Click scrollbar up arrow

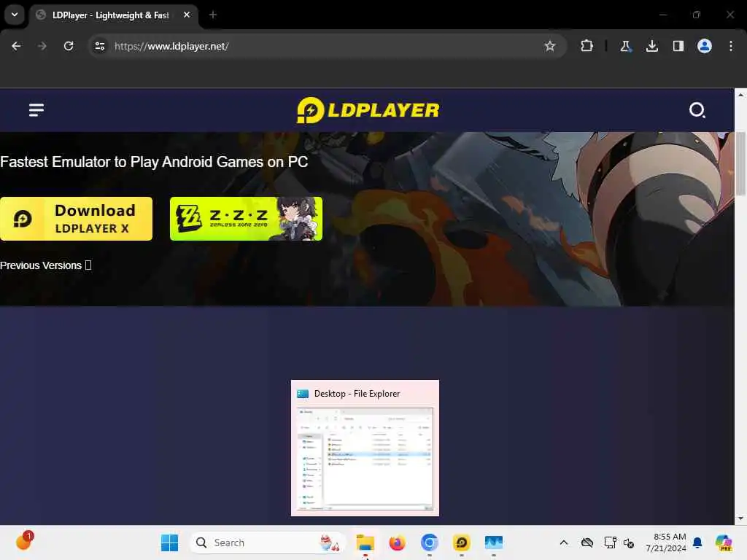740,95
